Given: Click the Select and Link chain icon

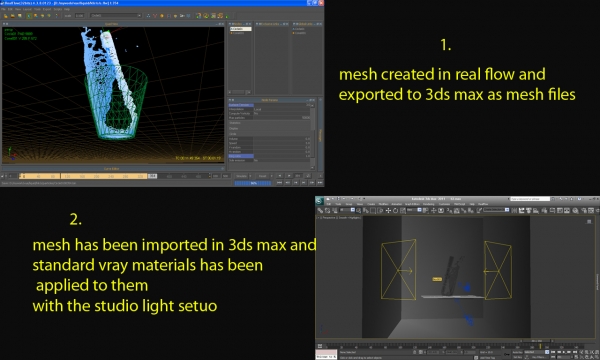Looking at the screenshot, I should pyautogui.click(x=320, y=211).
